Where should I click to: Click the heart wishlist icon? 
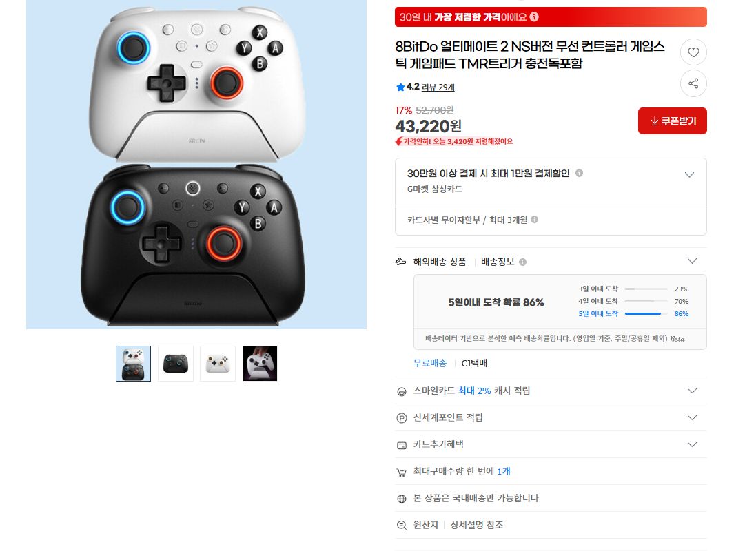[x=693, y=52]
